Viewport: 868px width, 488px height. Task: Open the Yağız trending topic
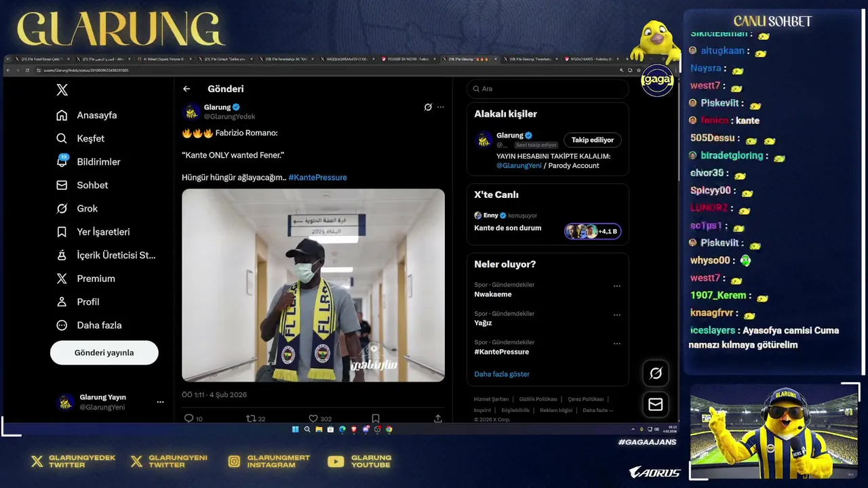[x=483, y=323]
